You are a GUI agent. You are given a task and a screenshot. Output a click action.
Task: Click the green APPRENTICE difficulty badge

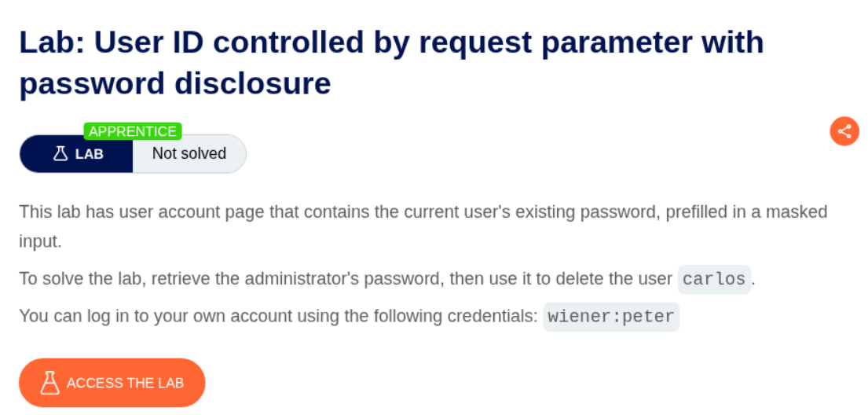133,131
